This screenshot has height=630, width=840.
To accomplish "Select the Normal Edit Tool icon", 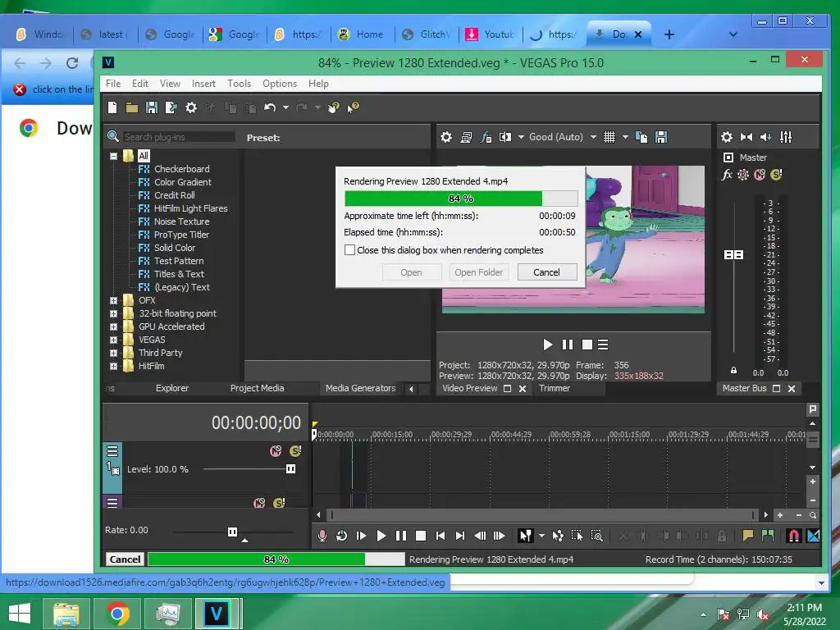I will tap(526, 536).
